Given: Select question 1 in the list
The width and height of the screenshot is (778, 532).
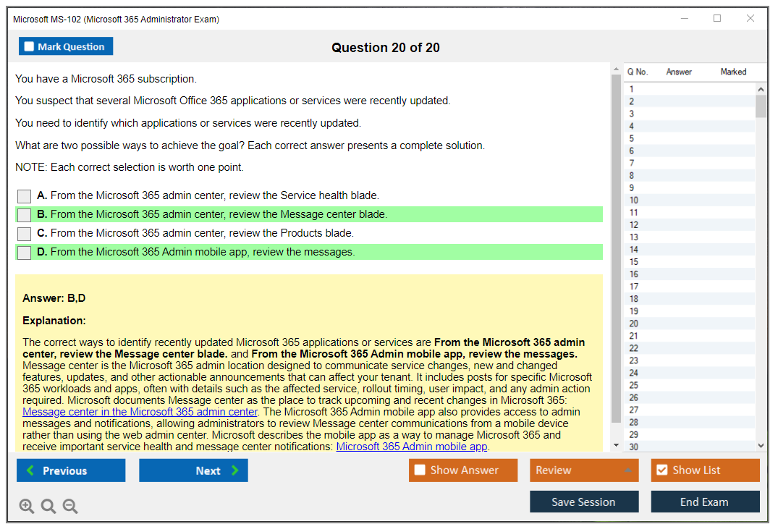Looking at the screenshot, I should click(690, 89).
